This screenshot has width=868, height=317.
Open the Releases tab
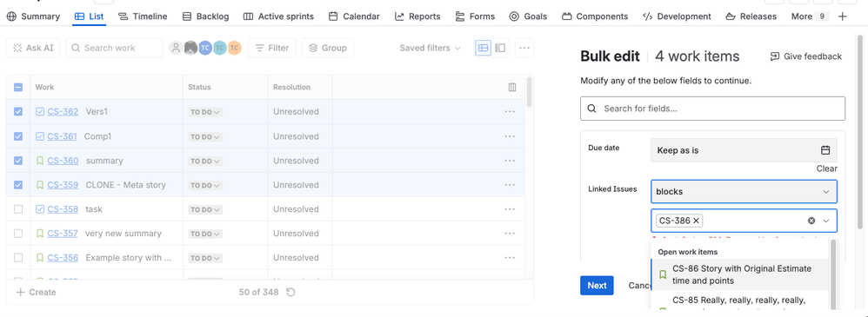751,17
